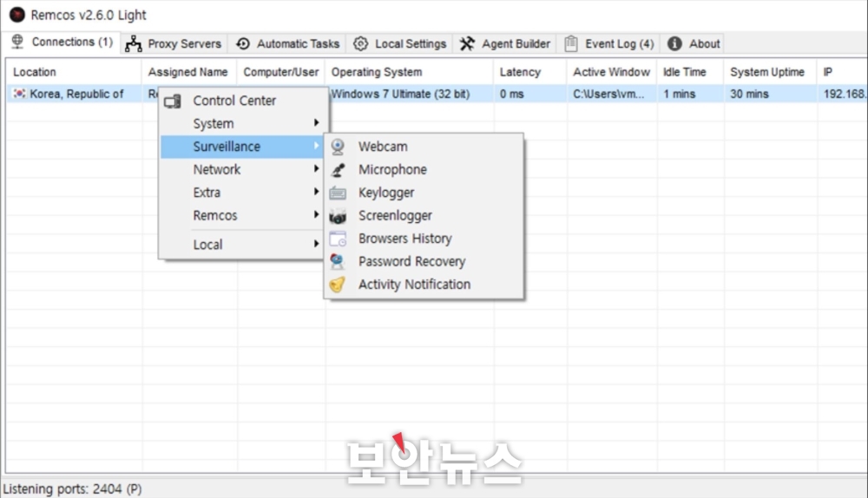Click the Control Center monitor icon

point(173,102)
